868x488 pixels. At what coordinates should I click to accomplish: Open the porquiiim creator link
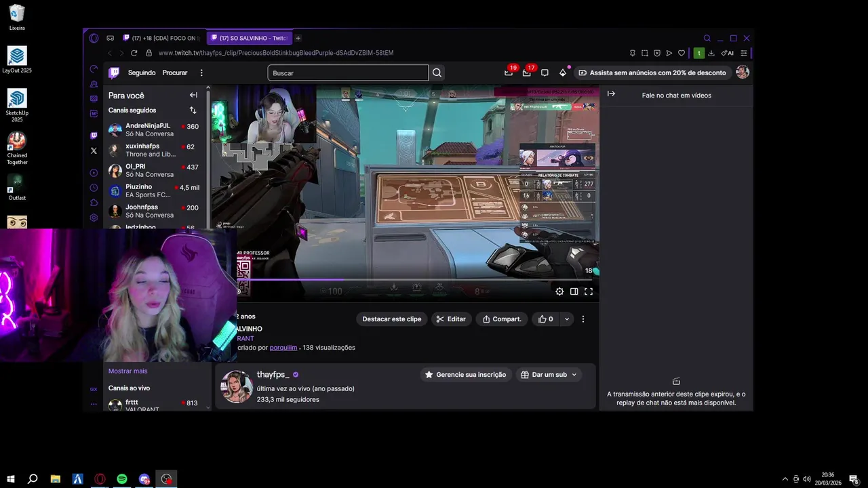point(283,347)
